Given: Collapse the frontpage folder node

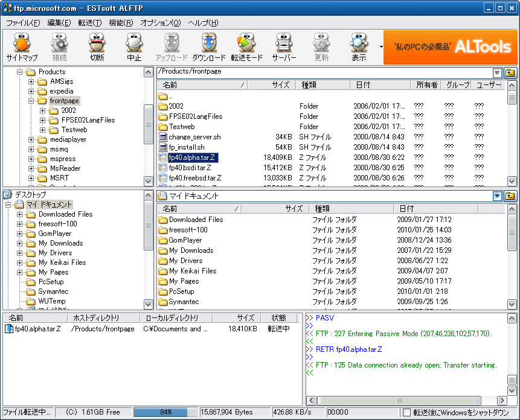Looking at the screenshot, I should tap(31, 101).
